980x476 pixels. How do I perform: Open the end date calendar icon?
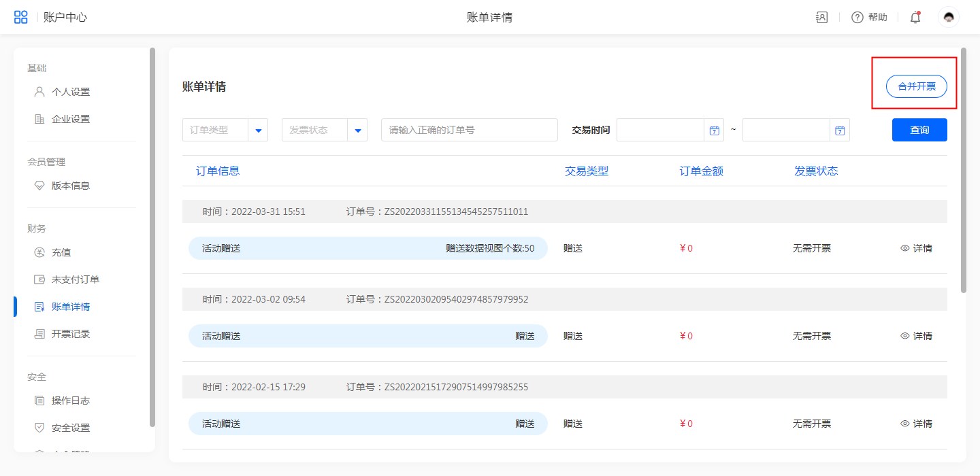click(840, 131)
